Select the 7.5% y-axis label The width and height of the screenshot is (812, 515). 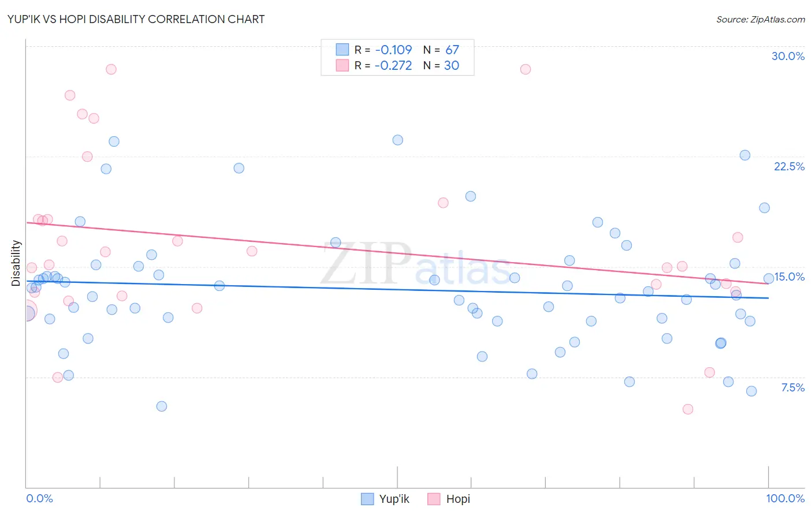pyautogui.click(x=793, y=387)
